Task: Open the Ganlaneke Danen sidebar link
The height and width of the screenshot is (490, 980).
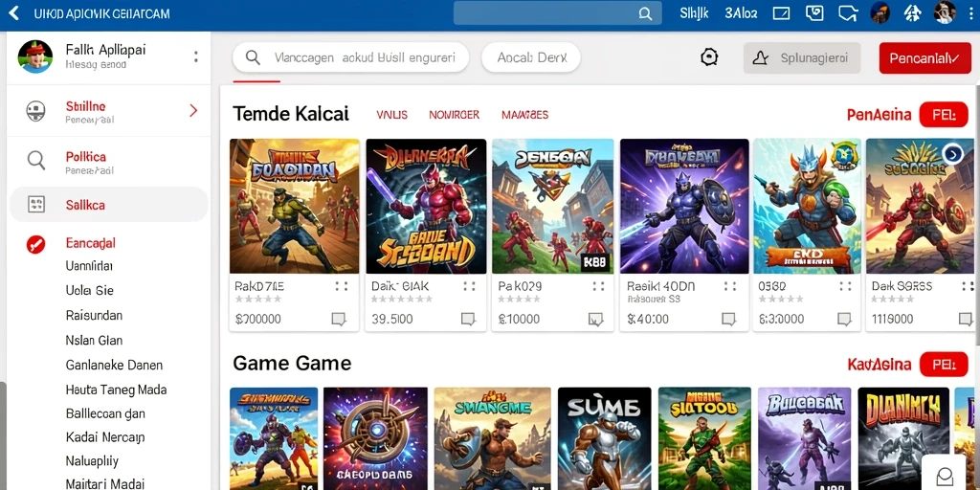Action: (114, 365)
